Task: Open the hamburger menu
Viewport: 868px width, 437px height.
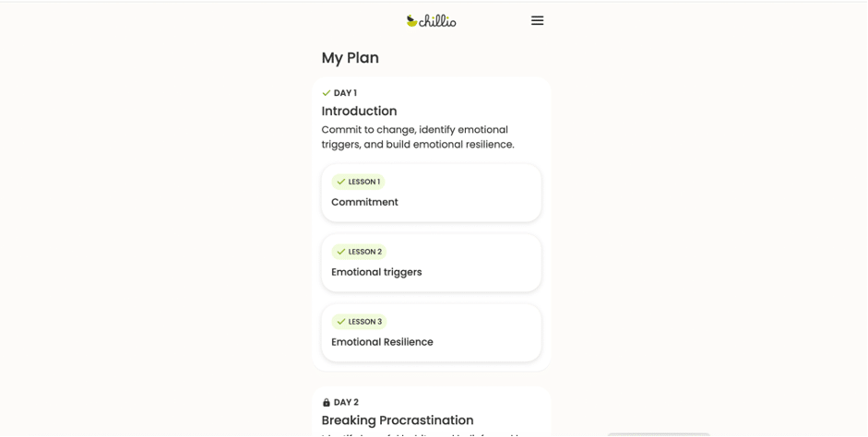Action: tap(537, 20)
